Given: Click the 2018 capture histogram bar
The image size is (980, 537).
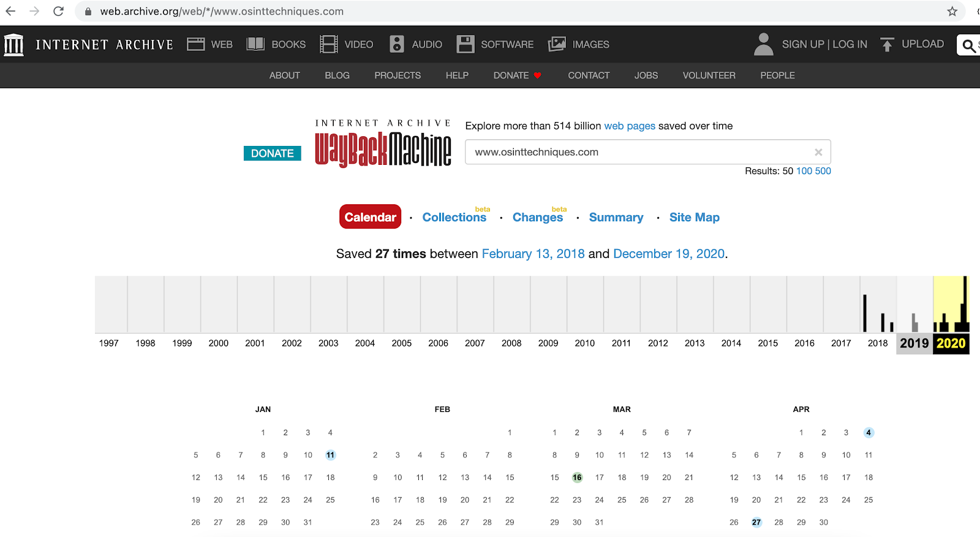Looking at the screenshot, I should coord(865,313).
